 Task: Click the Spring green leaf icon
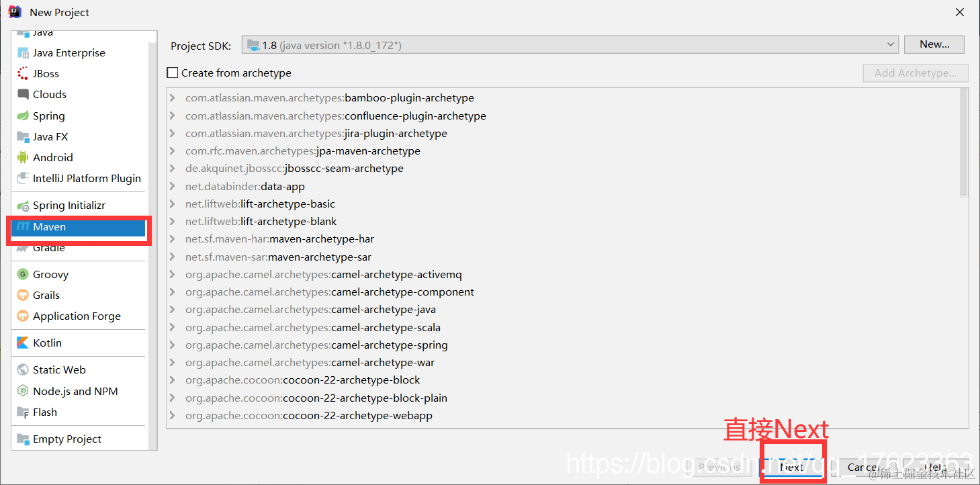click(23, 116)
